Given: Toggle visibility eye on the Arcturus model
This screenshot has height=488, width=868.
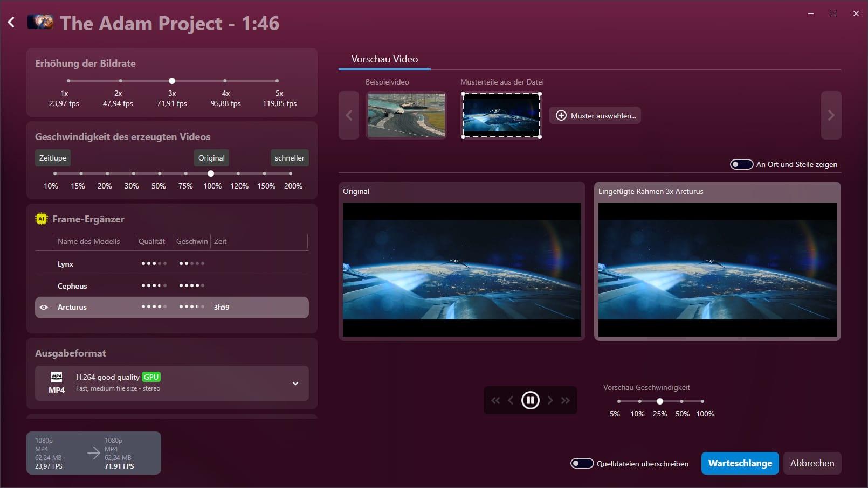Looking at the screenshot, I should coord(44,307).
